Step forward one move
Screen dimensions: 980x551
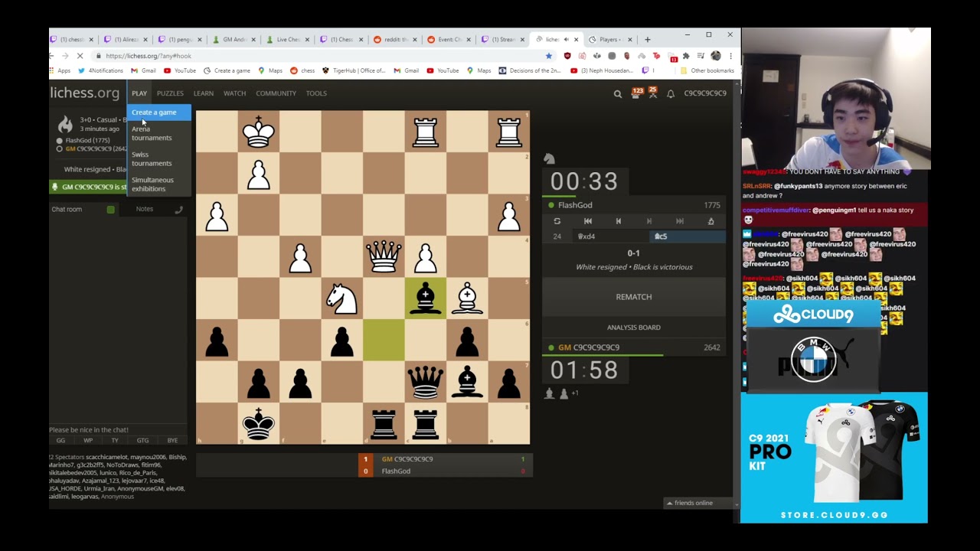coord(649,221)
